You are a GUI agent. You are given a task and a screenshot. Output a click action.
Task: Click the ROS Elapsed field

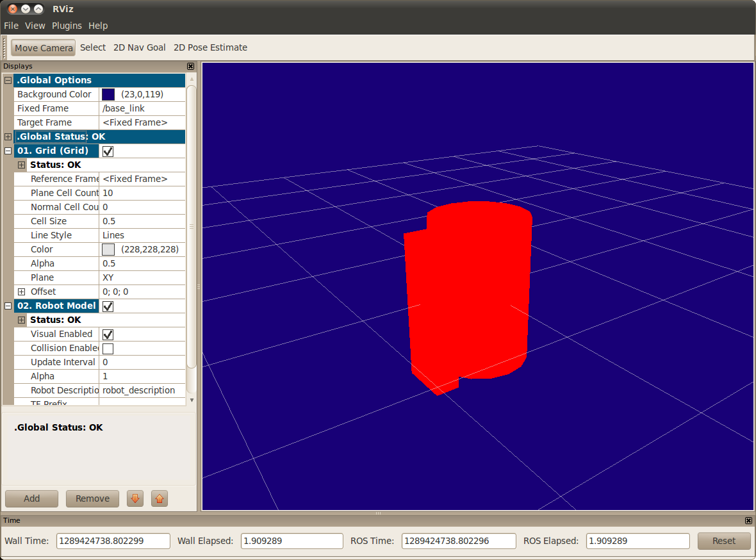pos(637,541)
